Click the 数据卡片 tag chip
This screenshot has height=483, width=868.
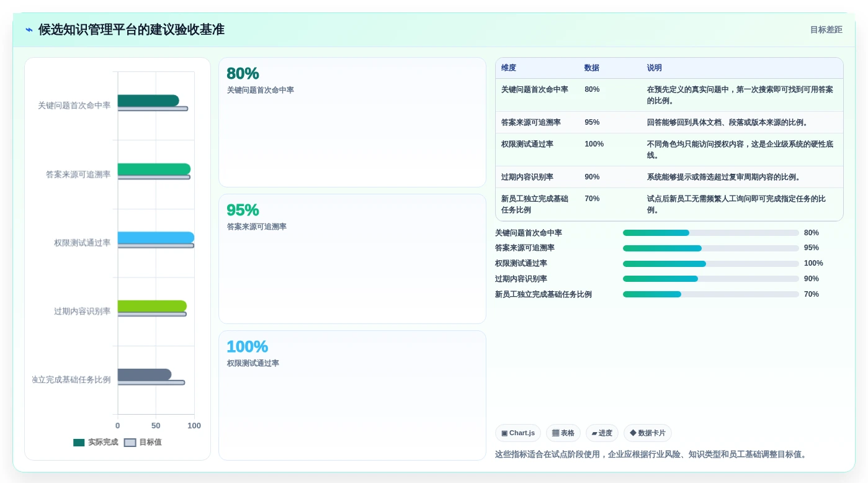click(x=647, y=433)
